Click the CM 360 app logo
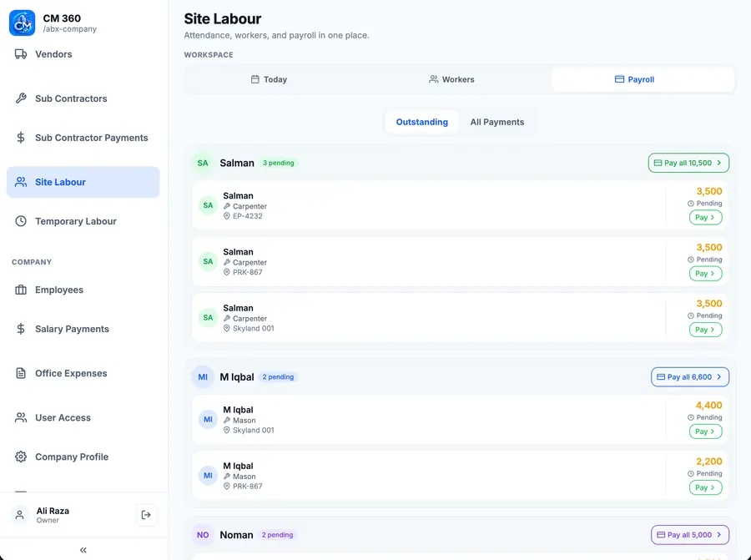Image resolution: width=751 pixels, height=560 pixels. [x=22, y=23]
